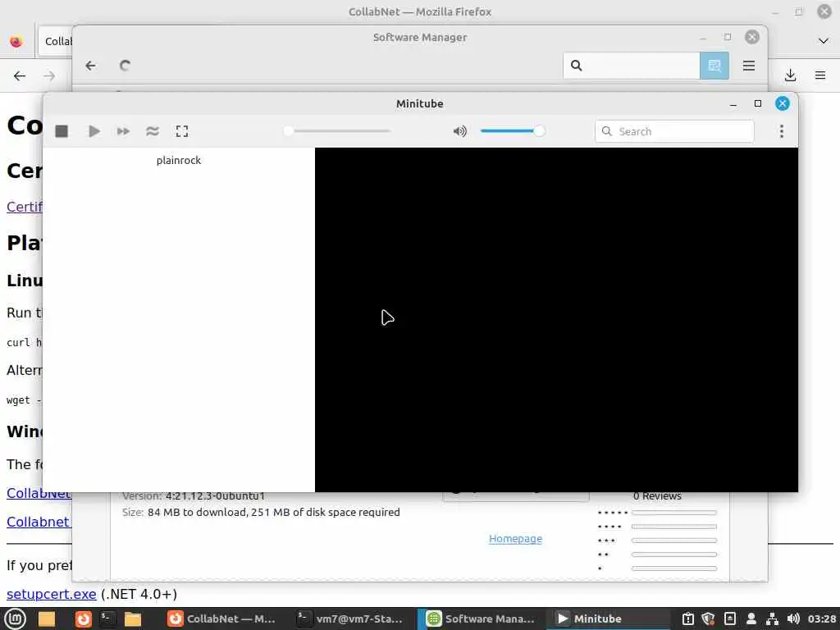This screenshot has width=840, height=630.
Task: Click the one-star rating bar
Action: (674, 568)
